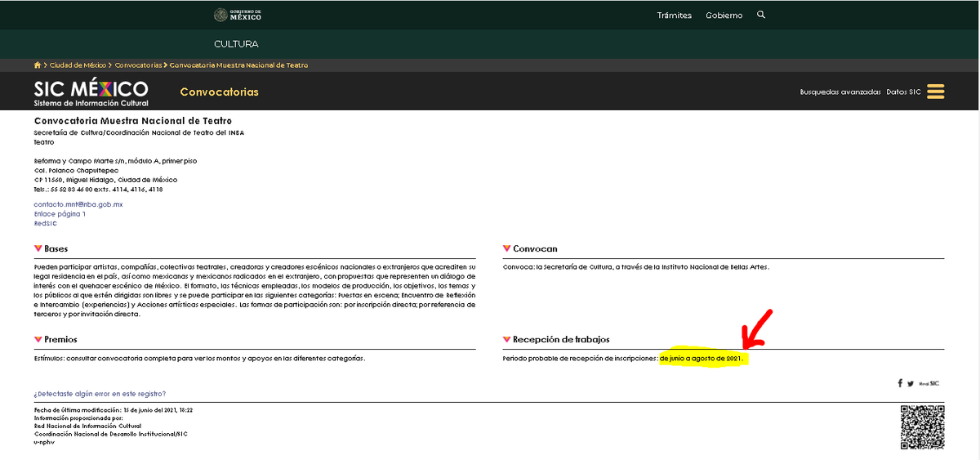Collapse the Premios section triangle

pos(38,339)
